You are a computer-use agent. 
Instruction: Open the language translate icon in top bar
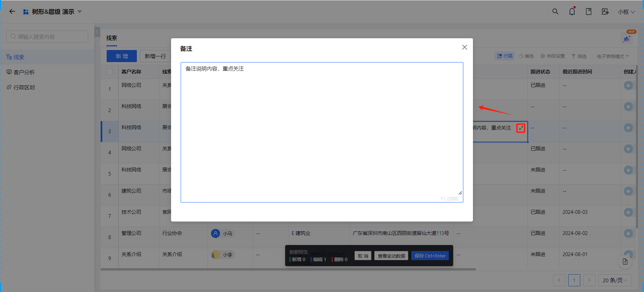605,11
